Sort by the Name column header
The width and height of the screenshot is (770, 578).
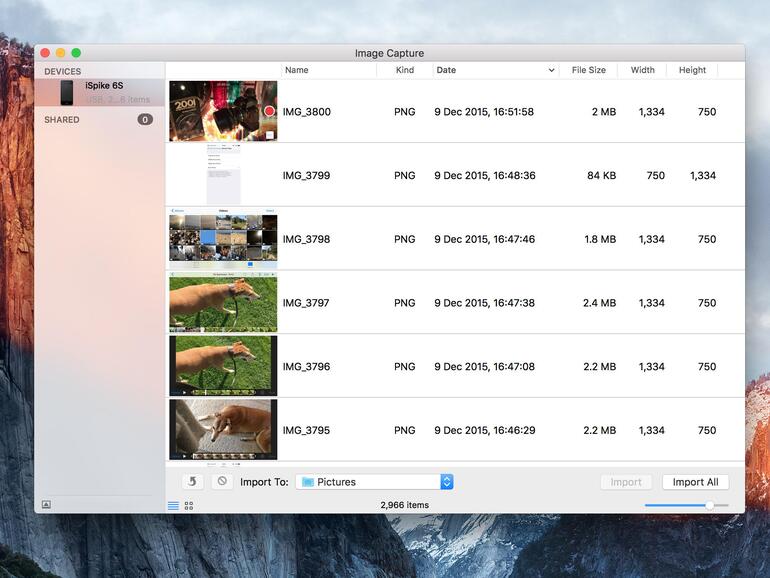pyautogui.click(x=297, y=70)
